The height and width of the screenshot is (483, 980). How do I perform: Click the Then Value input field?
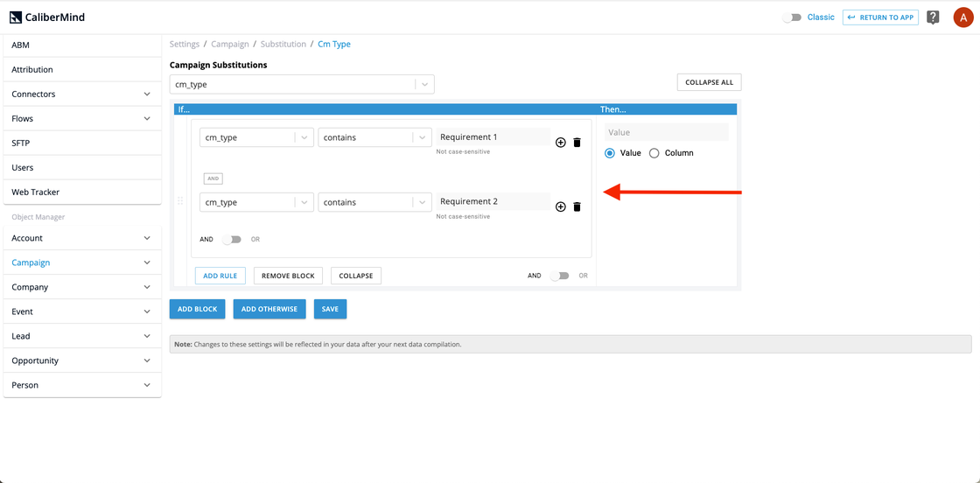pyautogui.click(x=666, y=132)
